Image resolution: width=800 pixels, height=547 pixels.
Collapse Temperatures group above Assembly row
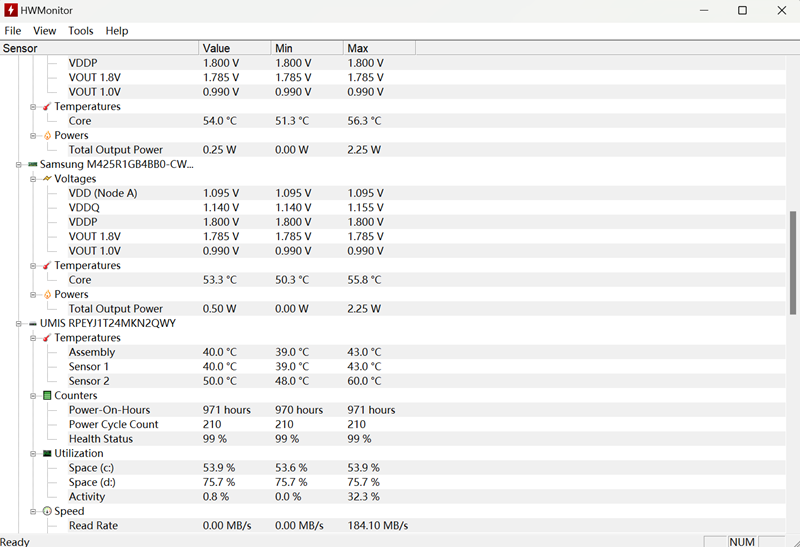click(x=33, y=338)
